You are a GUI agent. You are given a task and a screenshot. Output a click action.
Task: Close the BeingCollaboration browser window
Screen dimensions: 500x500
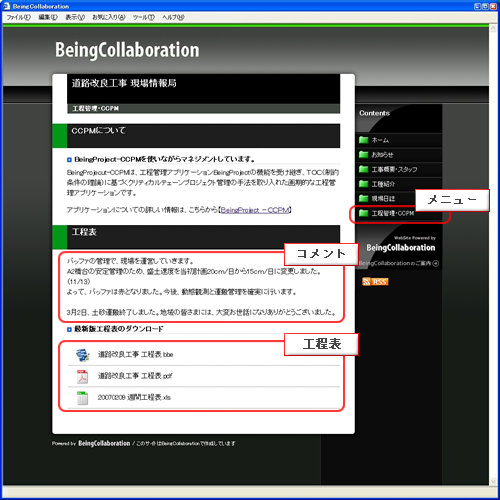493,6
